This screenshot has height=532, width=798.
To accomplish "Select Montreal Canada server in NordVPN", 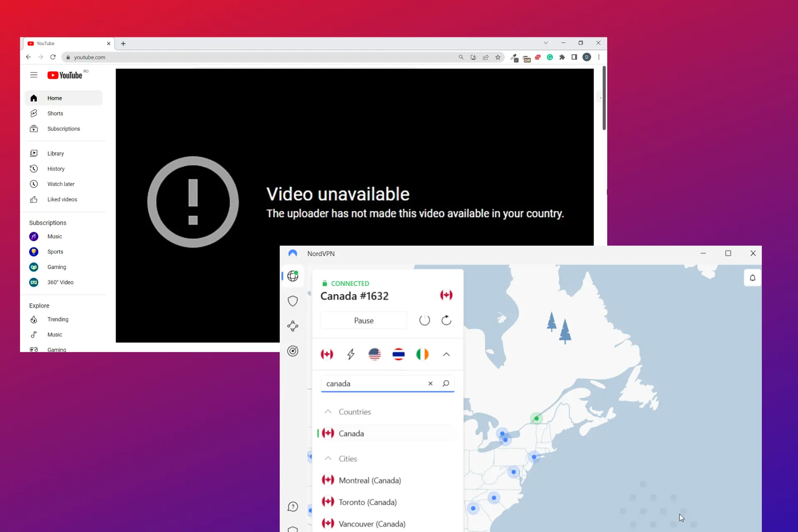I will (x=369, y=480).
